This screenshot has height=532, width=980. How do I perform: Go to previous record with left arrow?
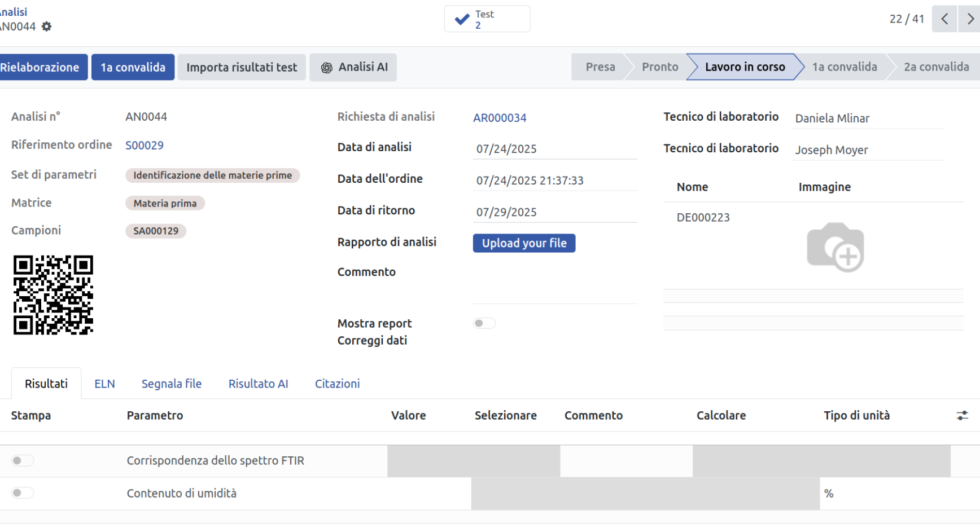pos(944,19)
